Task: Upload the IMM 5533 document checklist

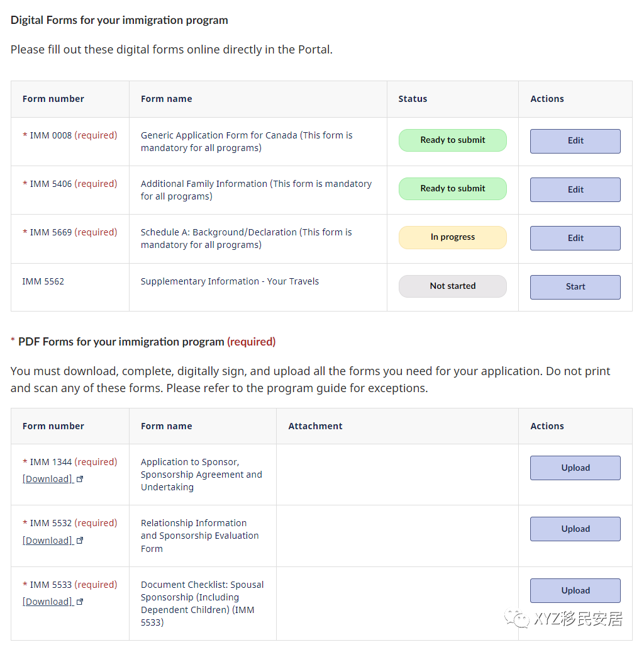Action: (x=575, y=590)
